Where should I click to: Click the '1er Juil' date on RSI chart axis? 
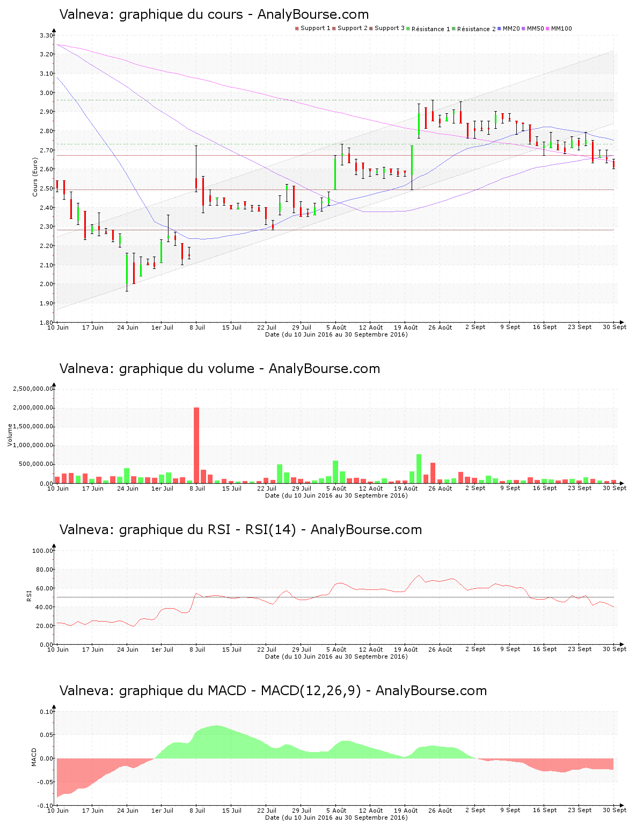[x=162, y=649]
